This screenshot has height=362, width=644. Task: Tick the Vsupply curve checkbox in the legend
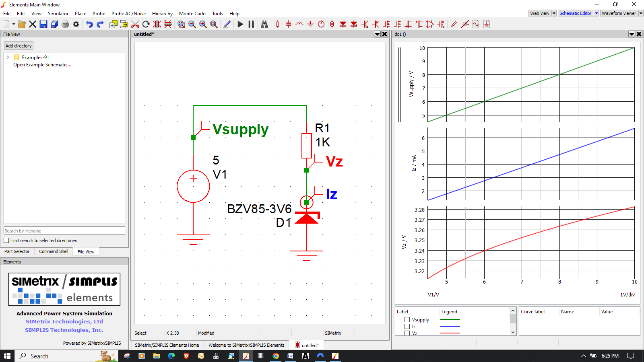pyautogui.click(x=407, y=320)
